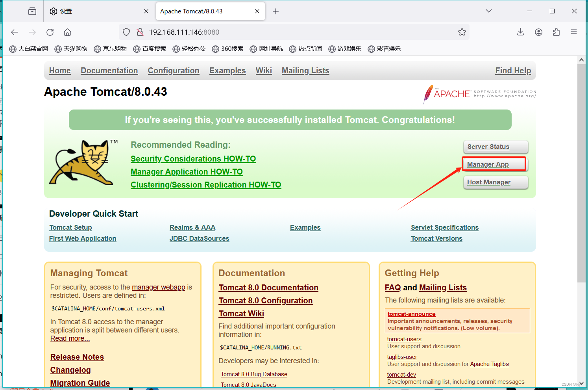Viewport: 588px width, 390px height.
Task: Open the Firefox hamburger menu
Action: [x=574, y=32]
